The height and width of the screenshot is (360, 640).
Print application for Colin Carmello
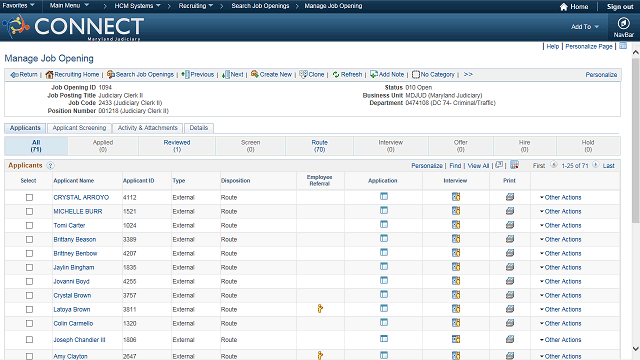click(x=510, y=323)
